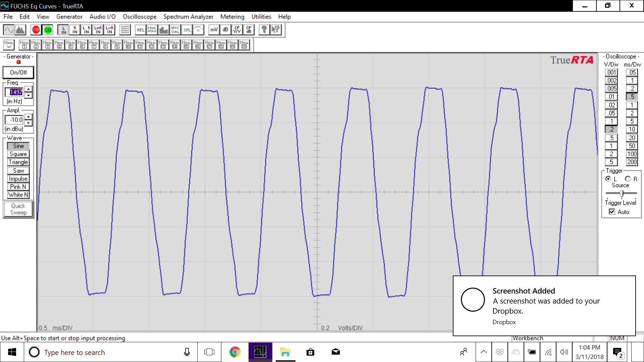Open the help question mark icon
The image size is (644, 362).
pyautogui.click(x=264, y=30)
